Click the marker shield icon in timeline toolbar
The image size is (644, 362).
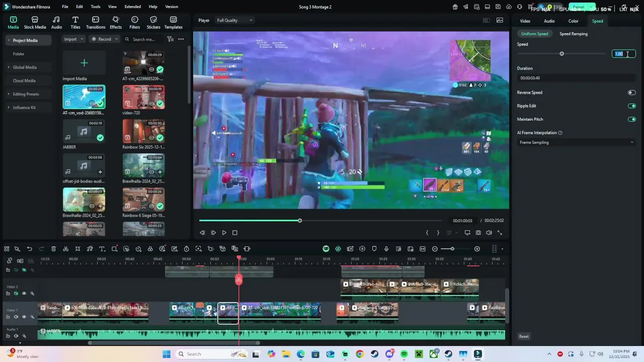coord(374,249)
